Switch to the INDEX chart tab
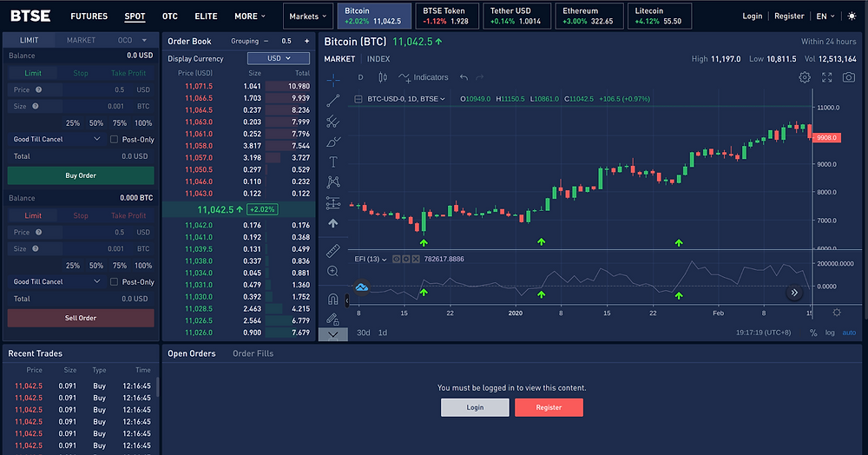The width and height of the screenshot is (868, 455). click(378, 59)
